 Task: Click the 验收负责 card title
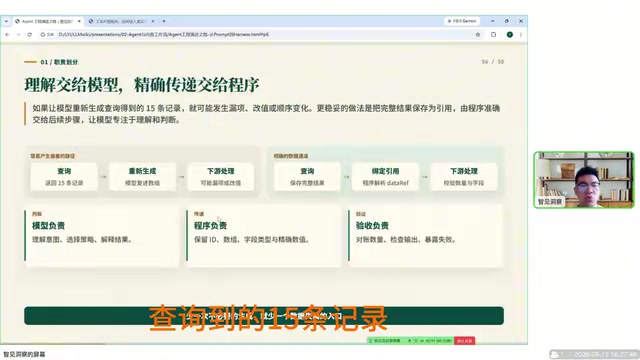click(372, 225)
